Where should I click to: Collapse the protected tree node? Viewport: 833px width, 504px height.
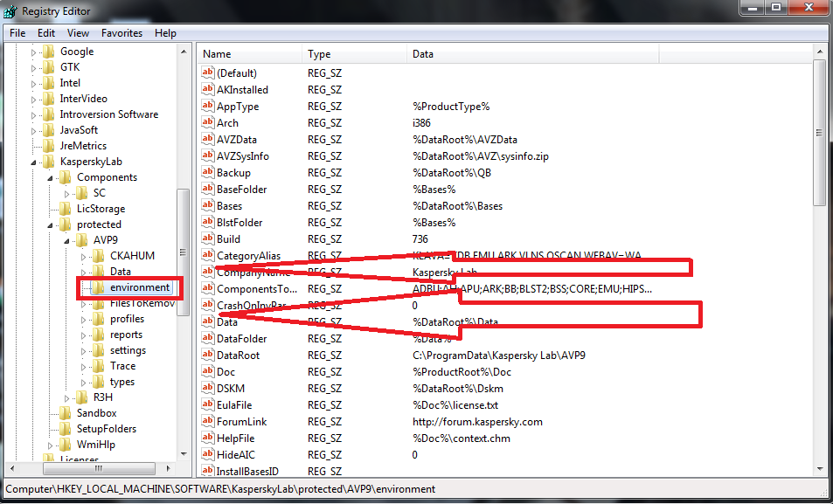click(x=50, y=225)
